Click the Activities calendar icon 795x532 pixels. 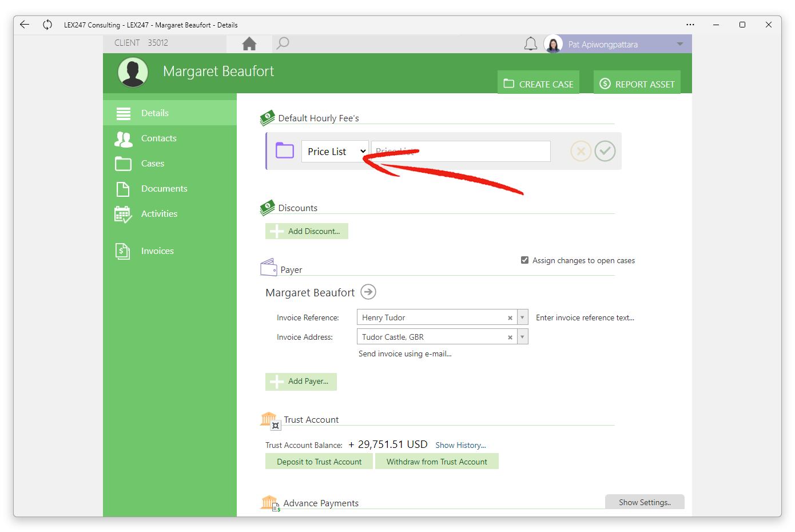pos(123,213)
